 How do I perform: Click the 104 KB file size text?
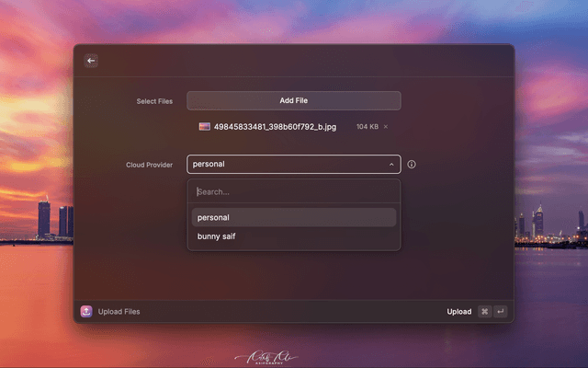click(x=367, y=127)
